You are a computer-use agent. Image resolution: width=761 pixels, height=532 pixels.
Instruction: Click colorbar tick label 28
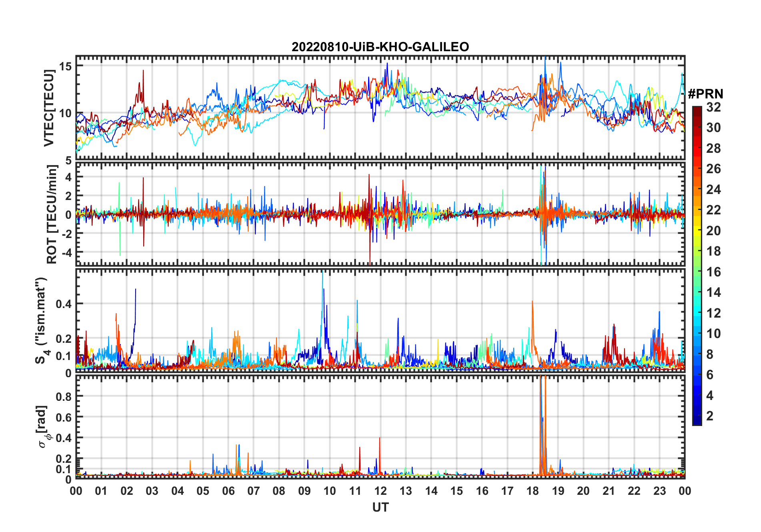[713, 148]
